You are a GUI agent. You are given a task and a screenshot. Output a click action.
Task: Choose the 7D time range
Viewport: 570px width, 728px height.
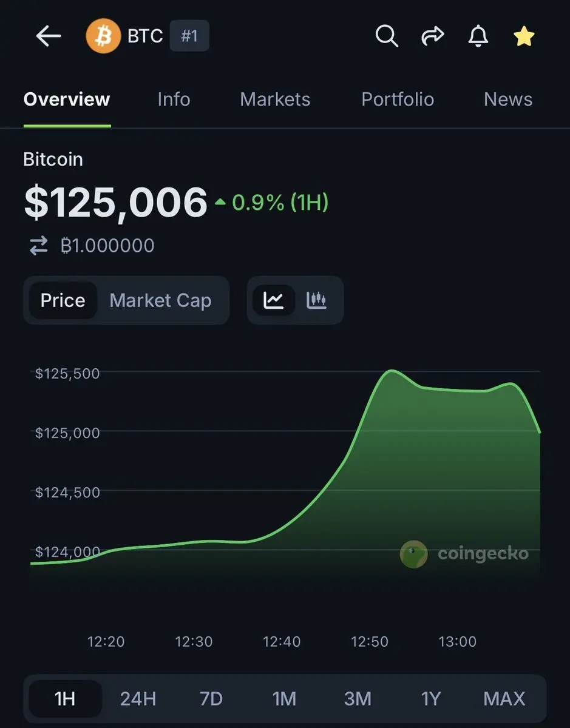[211, 699]
